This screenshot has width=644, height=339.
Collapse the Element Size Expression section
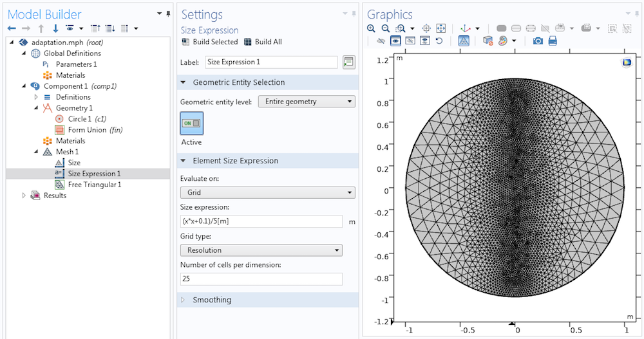[183, 161]
